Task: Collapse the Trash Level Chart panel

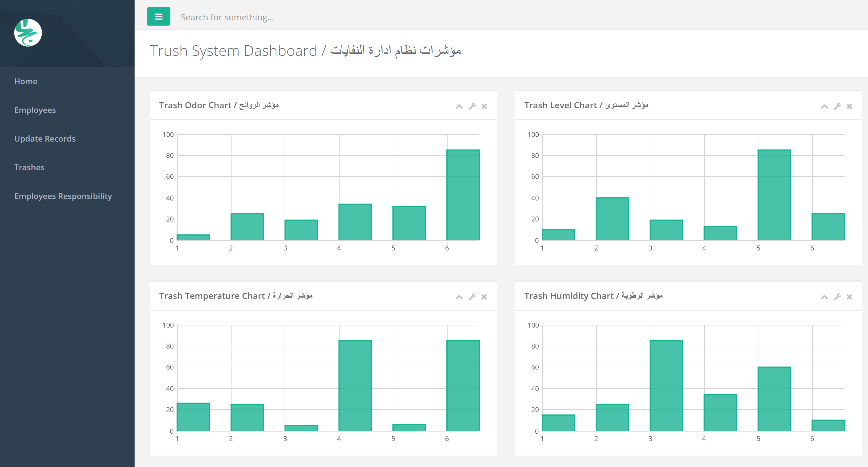Action: coord(824,107)
